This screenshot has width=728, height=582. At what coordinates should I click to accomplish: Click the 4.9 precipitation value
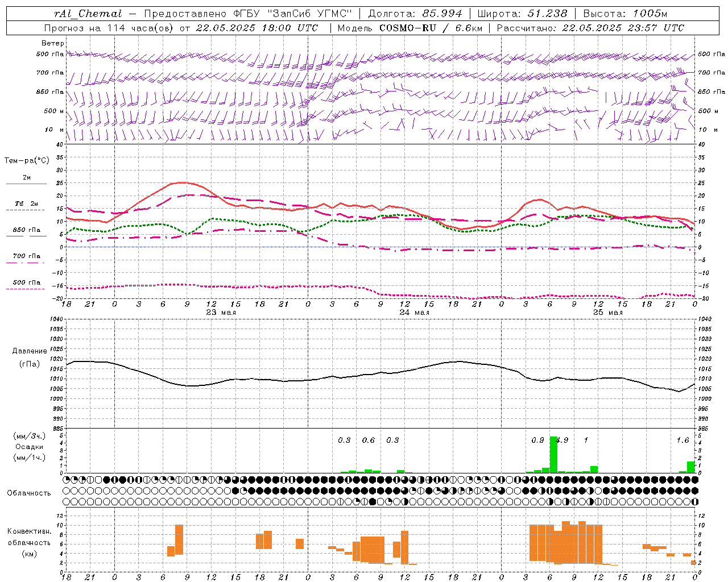(562, 440)
